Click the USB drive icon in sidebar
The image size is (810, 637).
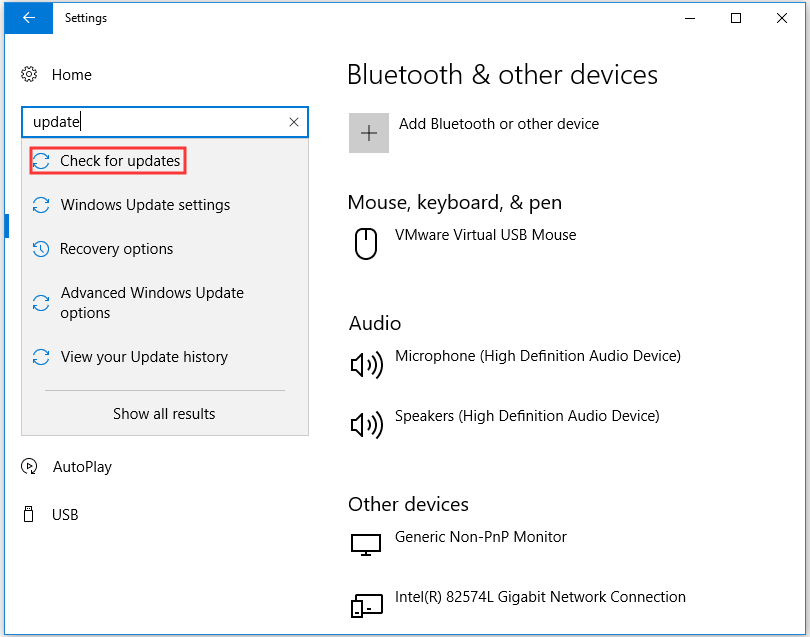coord(29,515)
